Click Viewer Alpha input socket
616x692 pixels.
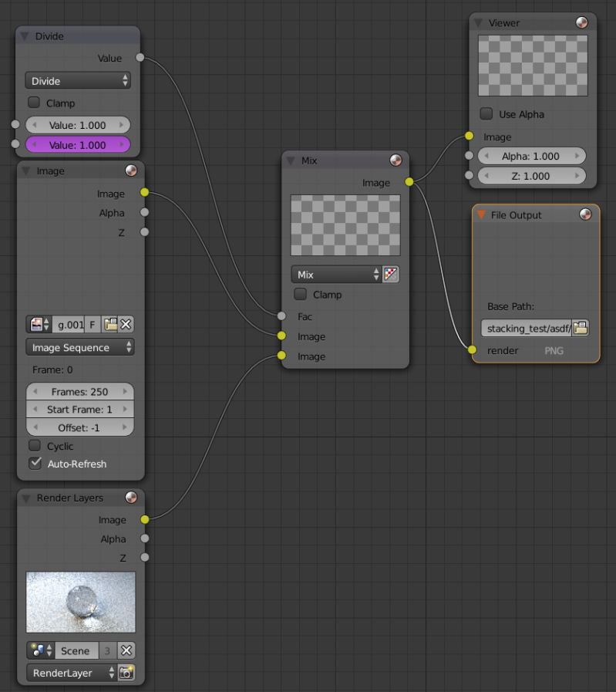[x=470, y=155]
